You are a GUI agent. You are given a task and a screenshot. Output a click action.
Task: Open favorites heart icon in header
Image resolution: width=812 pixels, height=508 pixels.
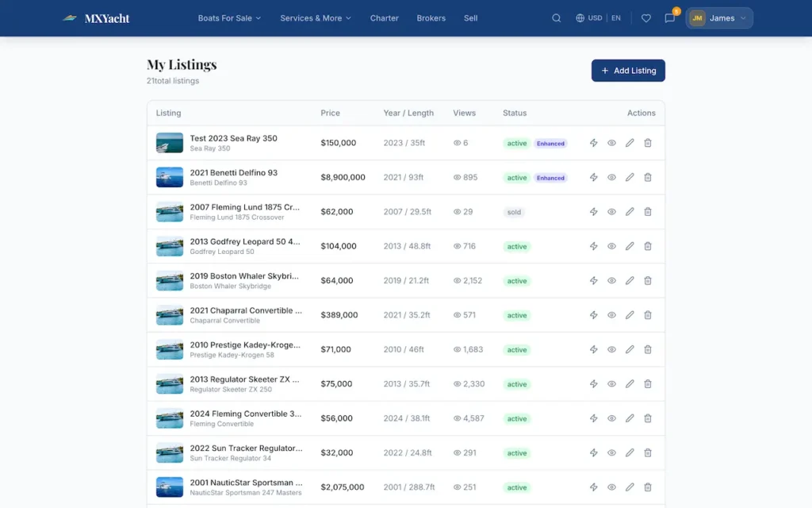[x=645, y=18]
